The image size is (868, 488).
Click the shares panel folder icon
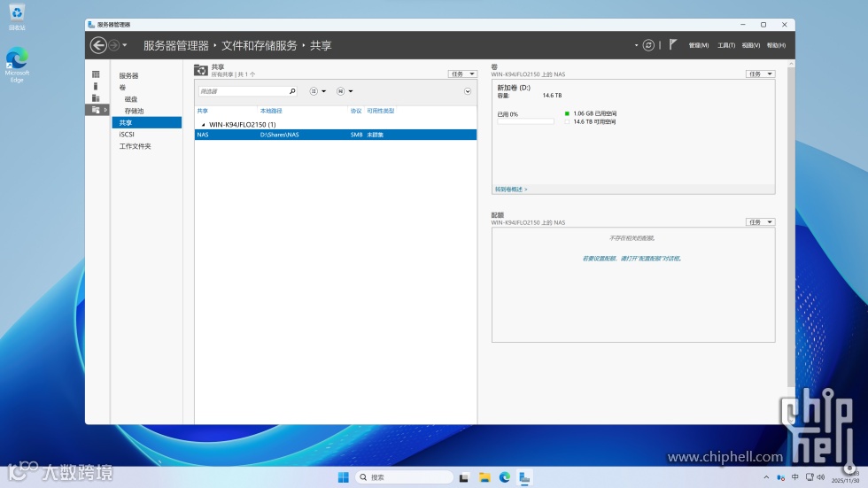pyautogui.click(x=201, y=70)
